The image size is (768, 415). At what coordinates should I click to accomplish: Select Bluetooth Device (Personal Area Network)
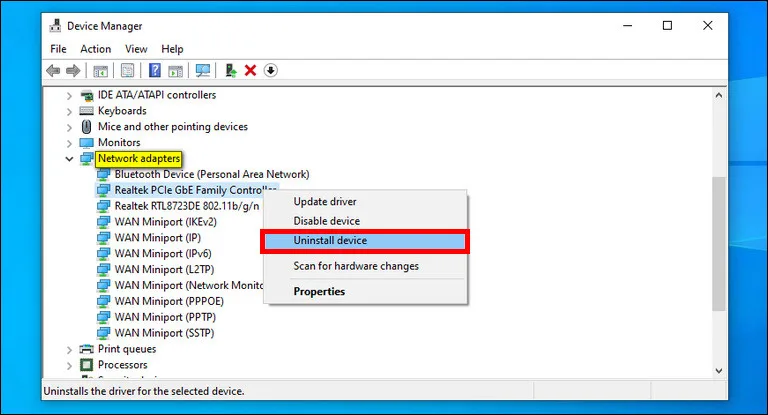pyautogui.click(x=212, y=174)
